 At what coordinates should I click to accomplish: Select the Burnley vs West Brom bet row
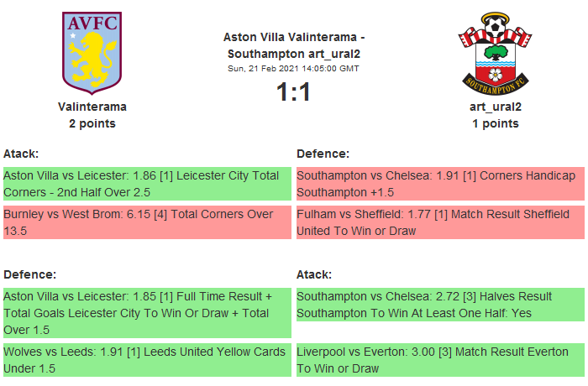147,222
